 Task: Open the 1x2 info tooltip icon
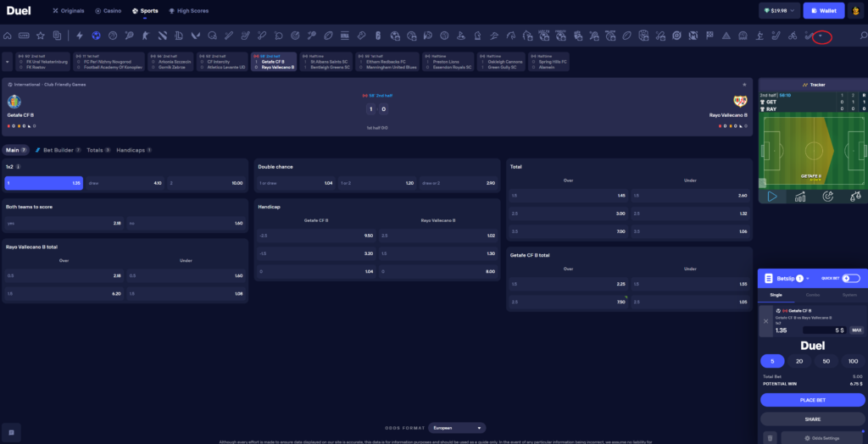pos(19,166)
